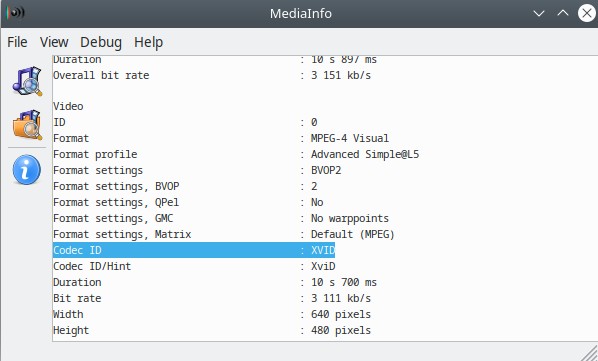The image size is (598, 361).
Task: Click the Format profile Advanced Simple@L5 line
Action: pyautogui.click(x=236, y=154)
